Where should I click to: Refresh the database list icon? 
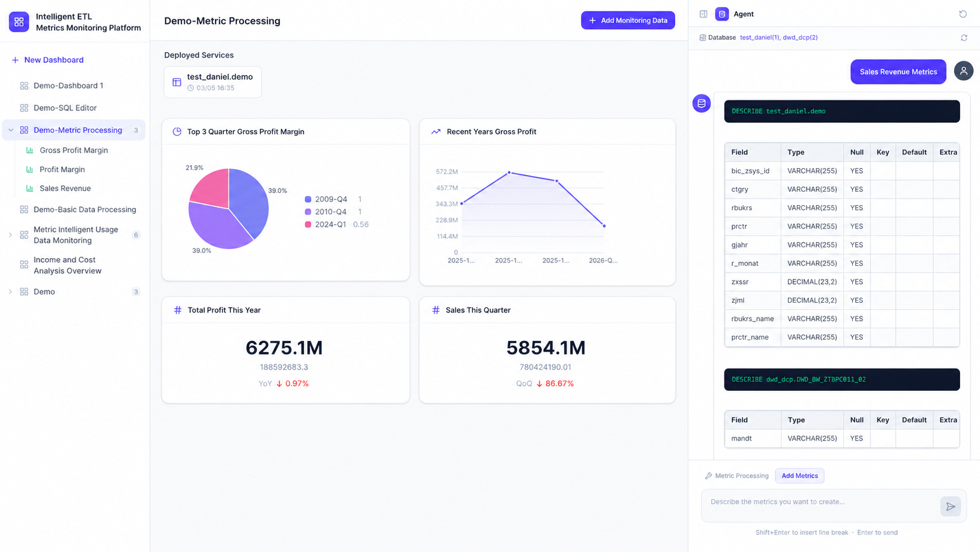click(x=964, y=38)
